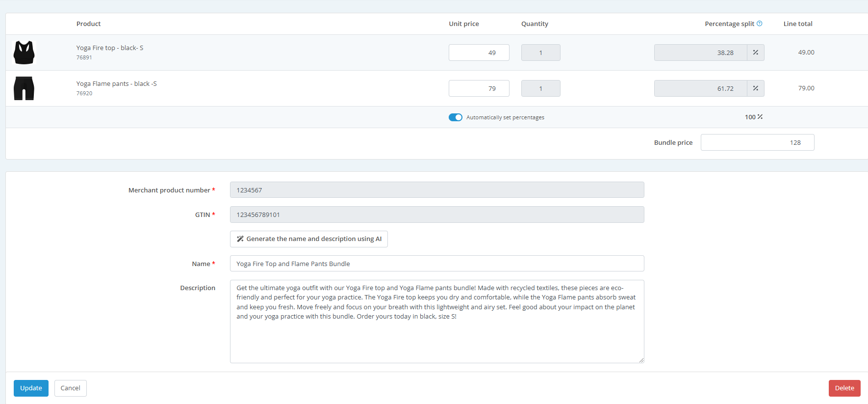Click quantity field for Yoga Fire top
The image size is (868, 404).
[540, 53]
